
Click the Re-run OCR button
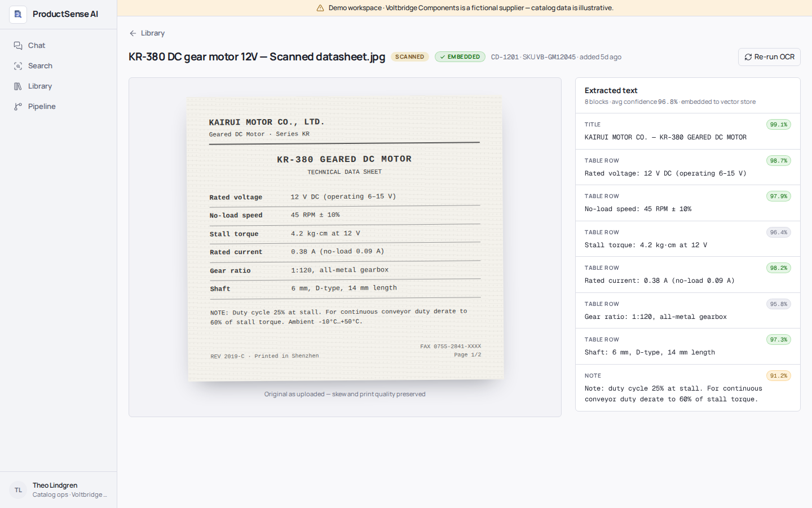point(769,57)
